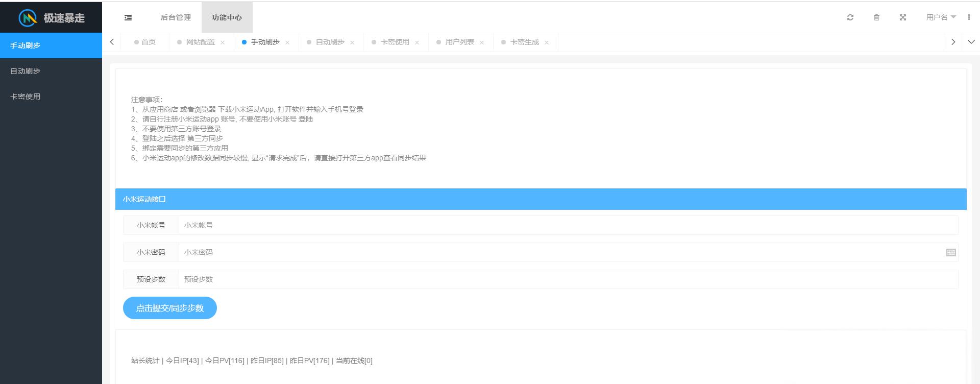Click the 点击提交/同步步数 button
Screen dimensions: 980x384
click(170, 308)
